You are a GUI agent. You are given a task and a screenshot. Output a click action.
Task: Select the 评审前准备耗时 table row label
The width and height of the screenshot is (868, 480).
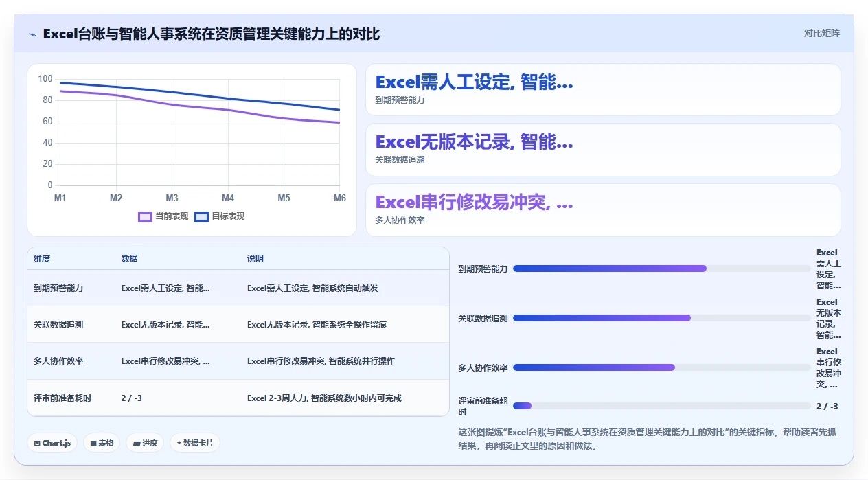[62, 398]
